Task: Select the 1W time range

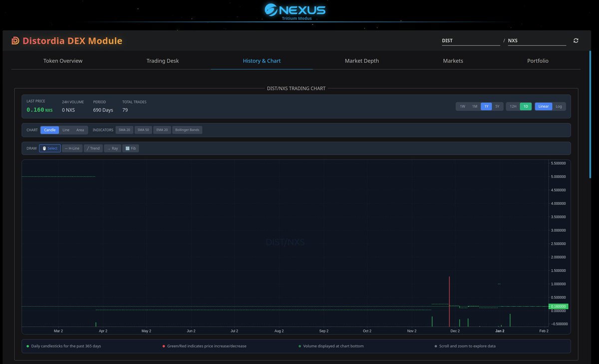Action: (462, 106)
